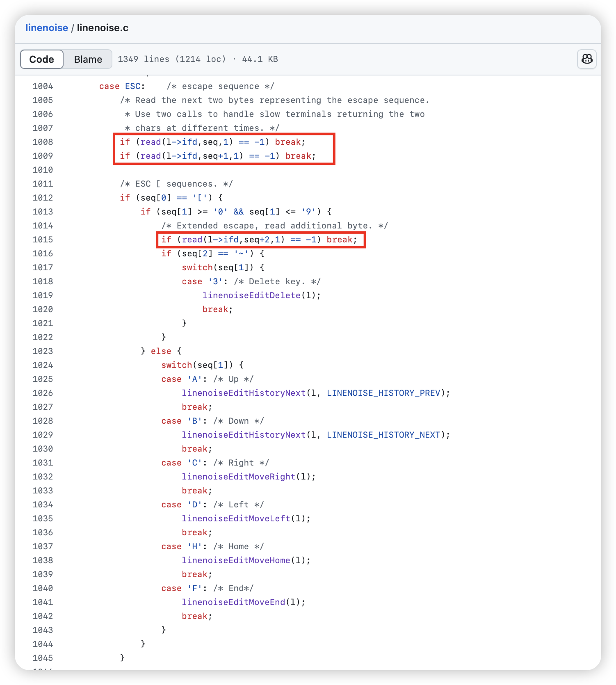Click the case 'B' Down line
The image size is (616, 685).
click(213, 421)
